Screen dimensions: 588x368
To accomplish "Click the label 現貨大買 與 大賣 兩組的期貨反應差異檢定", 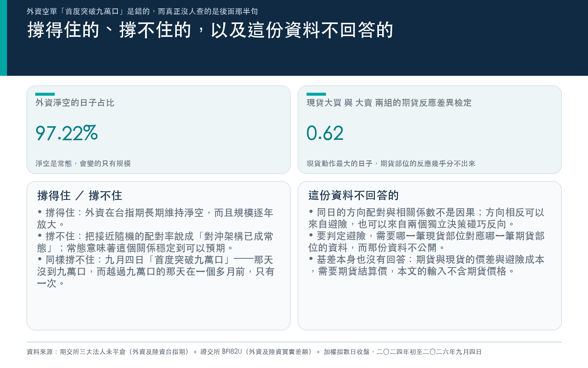I will pos(389,103).
